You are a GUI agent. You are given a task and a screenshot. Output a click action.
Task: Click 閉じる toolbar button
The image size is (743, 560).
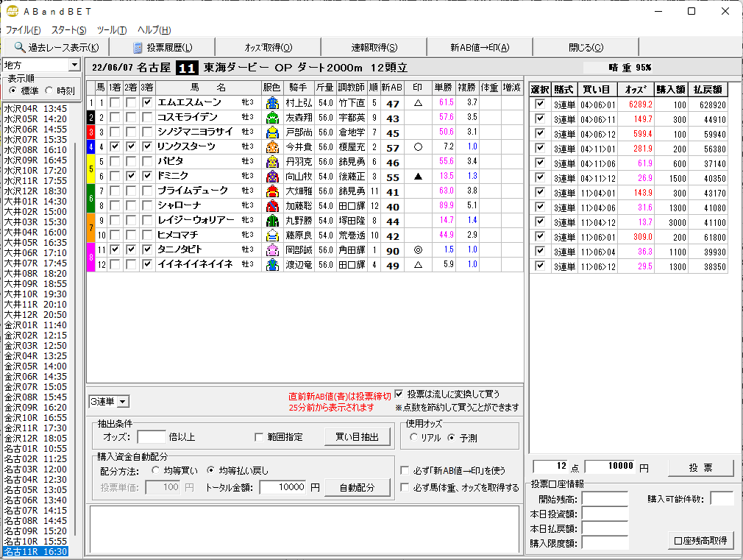[586, 47]
